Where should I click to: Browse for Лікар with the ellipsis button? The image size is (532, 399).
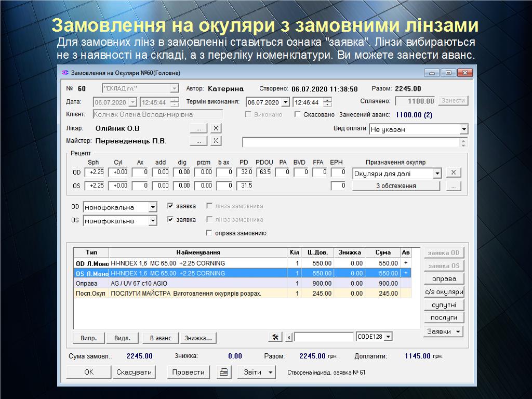198,128
